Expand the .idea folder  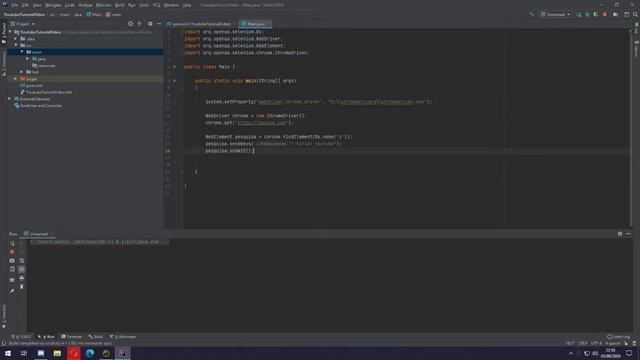(x=16, y=39)
